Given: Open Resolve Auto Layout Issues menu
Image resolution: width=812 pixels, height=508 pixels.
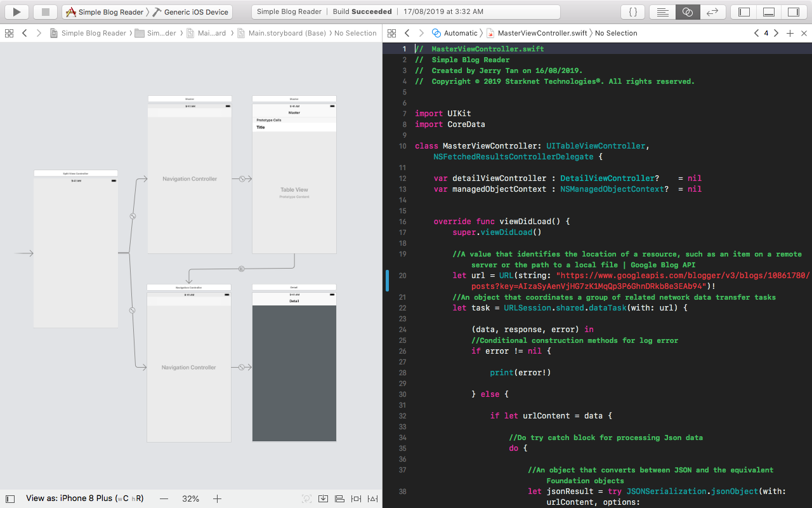Looking at the screenshot, I should click(x=372, y=499).
